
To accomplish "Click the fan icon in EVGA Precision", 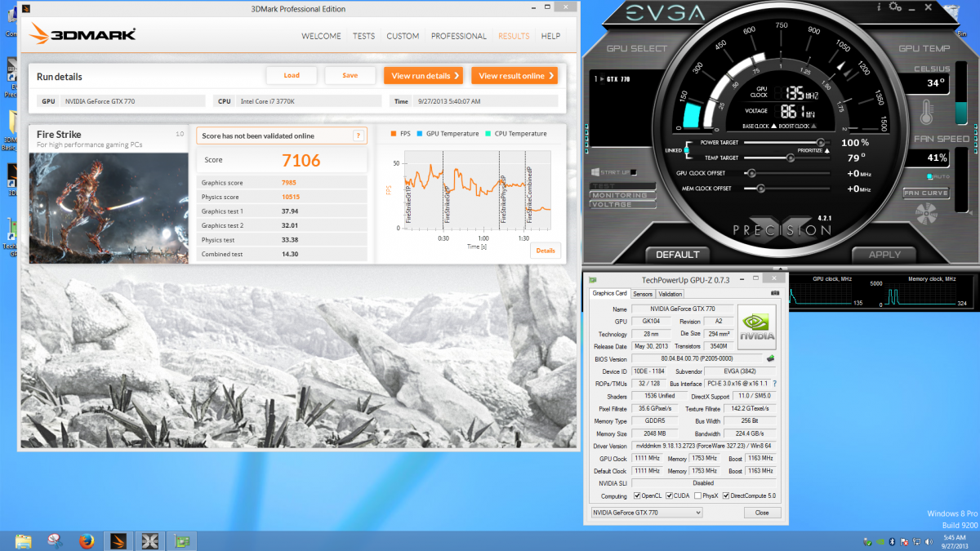I will 926,215.
